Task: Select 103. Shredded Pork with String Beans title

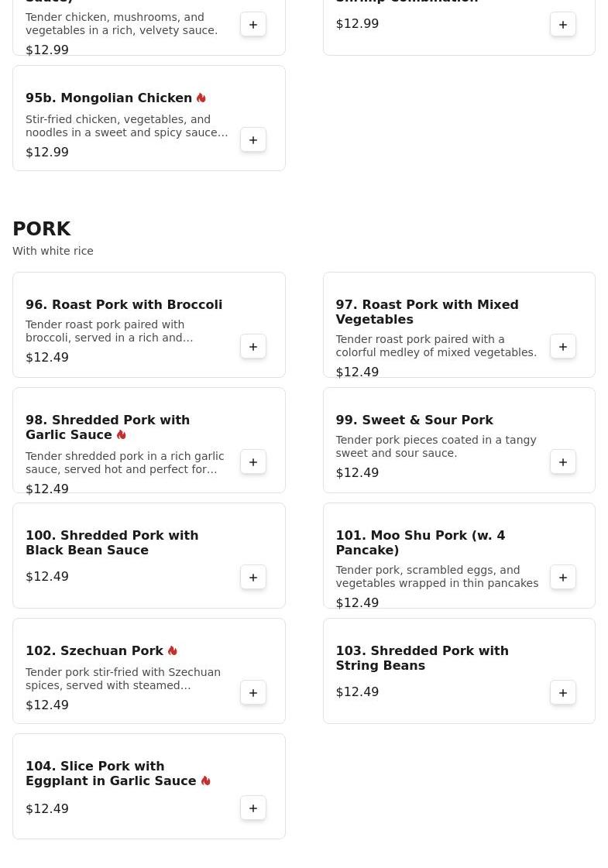Action: [x=422, y=658]
